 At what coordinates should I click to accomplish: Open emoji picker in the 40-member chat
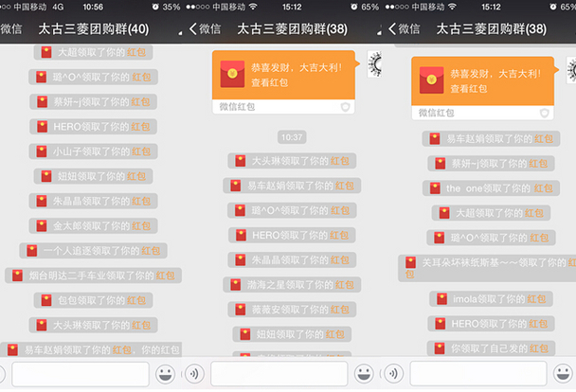coord(168,372)
